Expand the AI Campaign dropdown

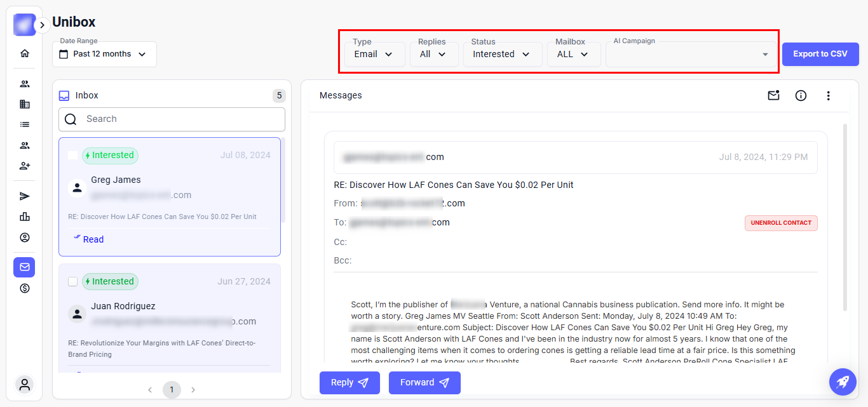tap(691, 55)
